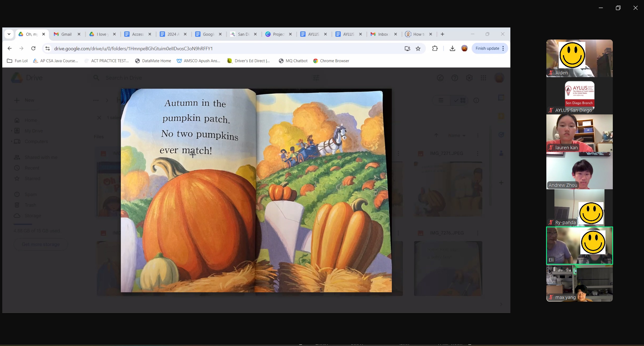Open the Google account avatar in Drive
644x346 pixels.
(x=500, y=78)
